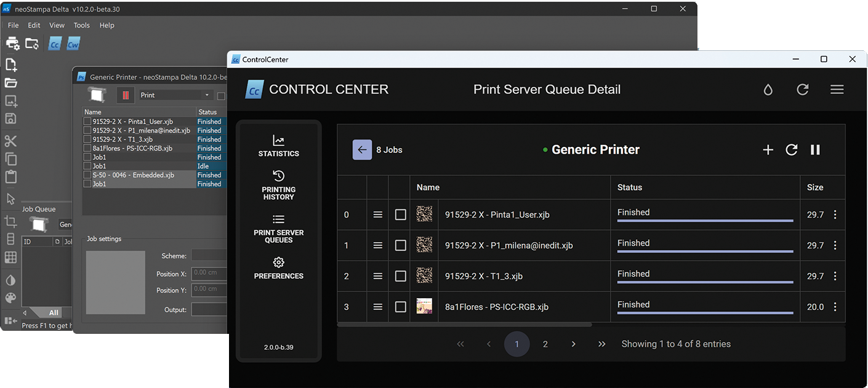Screen dimensions: 868x388
Task: Save the document with the floppy icon
Action: click(10, 119)
